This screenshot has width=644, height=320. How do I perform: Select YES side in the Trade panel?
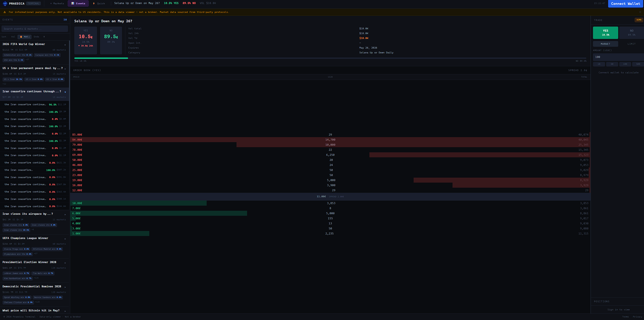605,33
